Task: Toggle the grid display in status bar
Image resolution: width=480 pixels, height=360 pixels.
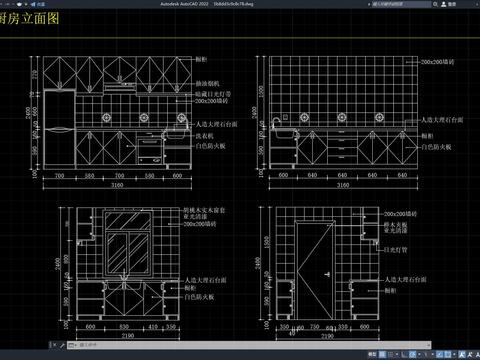Action: [x=382, y=354]
